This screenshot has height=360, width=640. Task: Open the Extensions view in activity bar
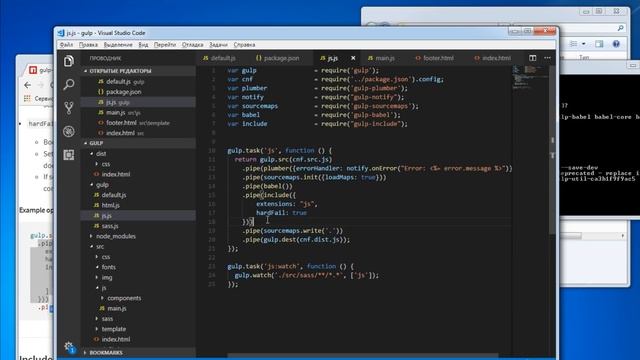69,155
